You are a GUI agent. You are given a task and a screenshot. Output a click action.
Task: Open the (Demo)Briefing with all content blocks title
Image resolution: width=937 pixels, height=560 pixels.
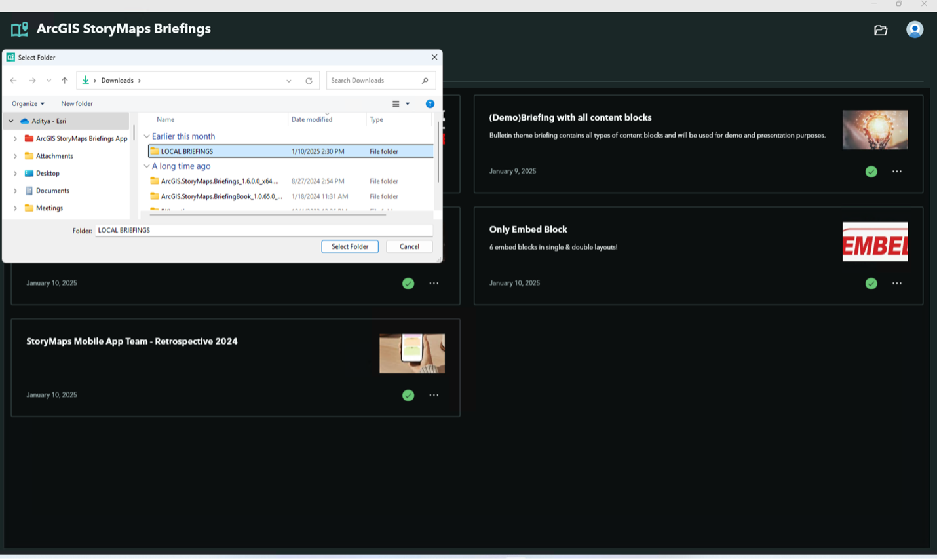tap(570, 118)
